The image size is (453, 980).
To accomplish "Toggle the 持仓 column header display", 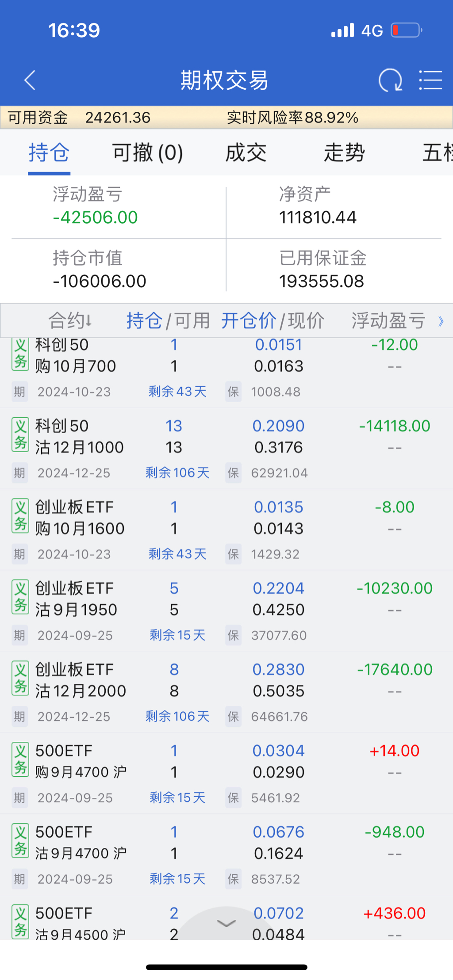I will [144, 320].
